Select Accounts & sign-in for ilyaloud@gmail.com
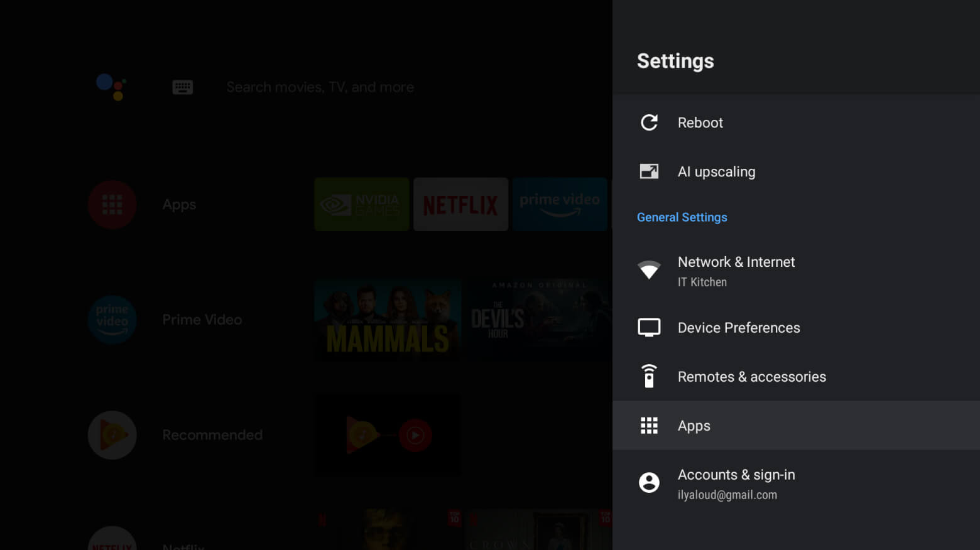The width and height of the screenshot is (980, 550). (736, 482)
